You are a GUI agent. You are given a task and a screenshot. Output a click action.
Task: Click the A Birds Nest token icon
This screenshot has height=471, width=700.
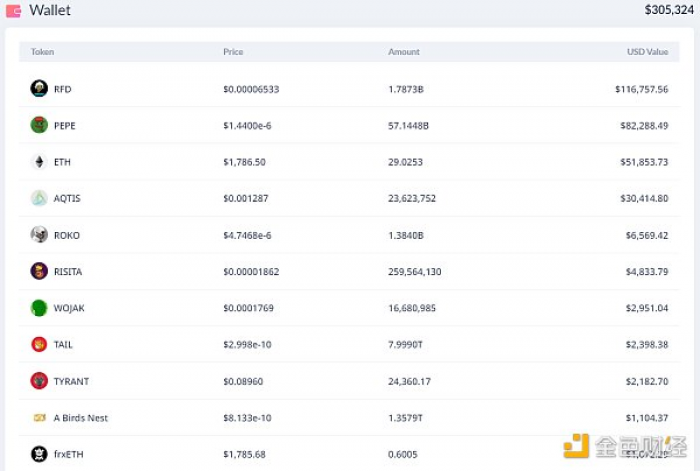40,418
